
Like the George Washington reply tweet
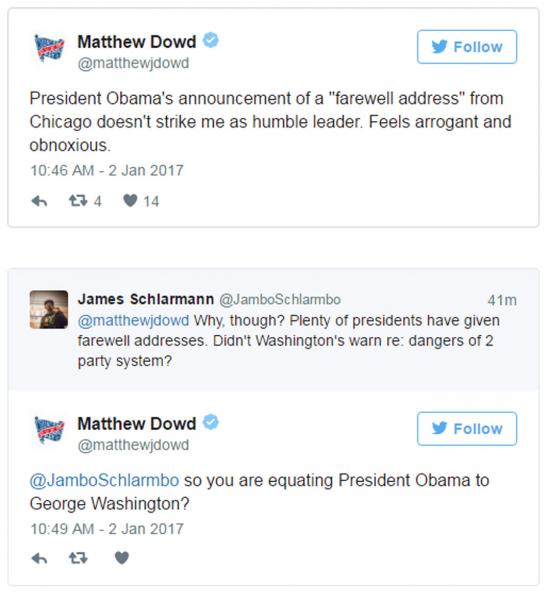tap(122, 558)
